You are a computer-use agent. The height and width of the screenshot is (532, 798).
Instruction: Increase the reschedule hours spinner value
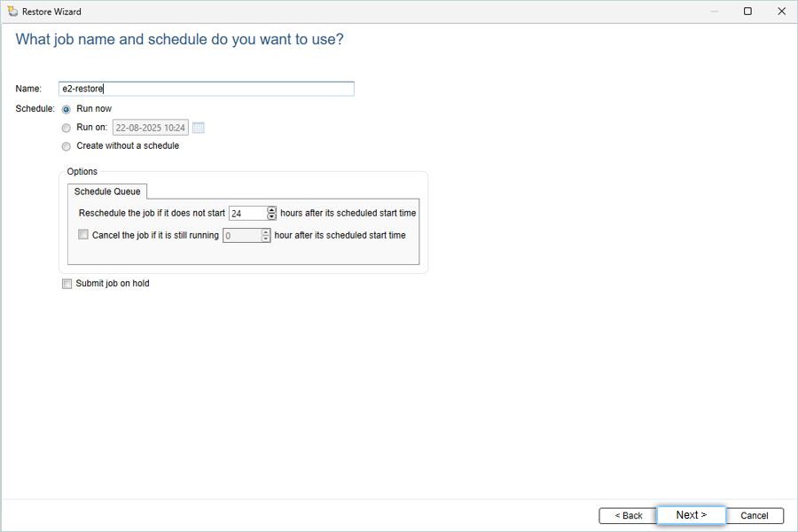(x=272, y=210)
